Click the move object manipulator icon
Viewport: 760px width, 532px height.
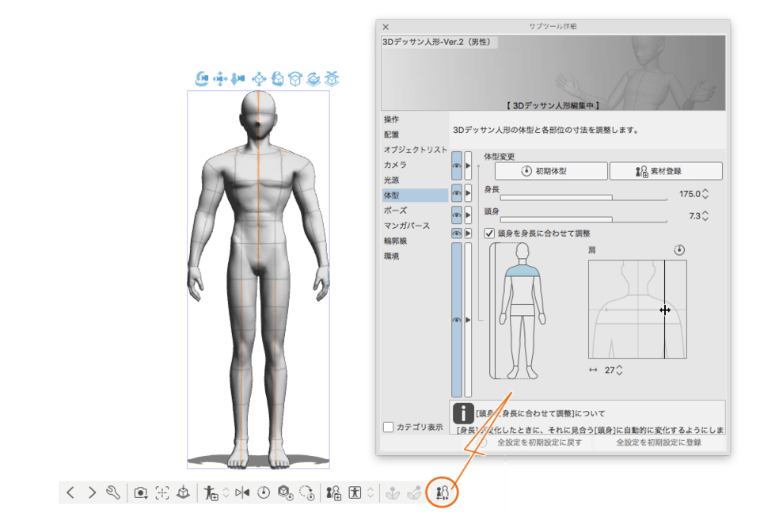(x=259, y=78)
